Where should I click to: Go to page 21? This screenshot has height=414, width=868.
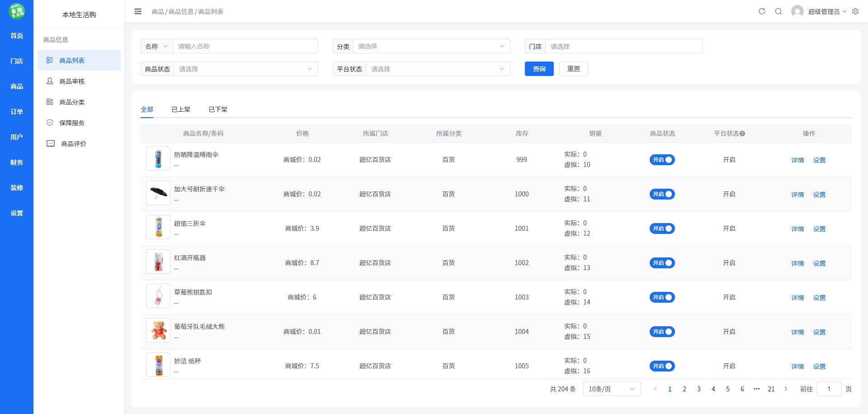(x=771, y=389)
